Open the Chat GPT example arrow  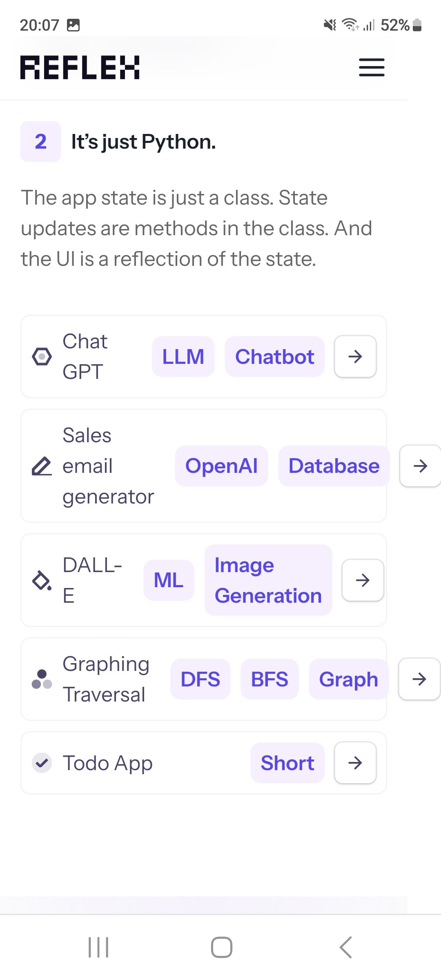[355, 356]
